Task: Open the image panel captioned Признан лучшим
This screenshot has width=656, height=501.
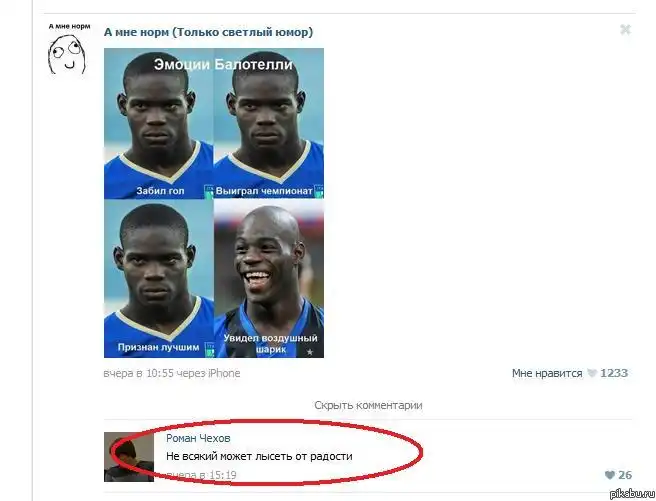Action: [159, 279]
